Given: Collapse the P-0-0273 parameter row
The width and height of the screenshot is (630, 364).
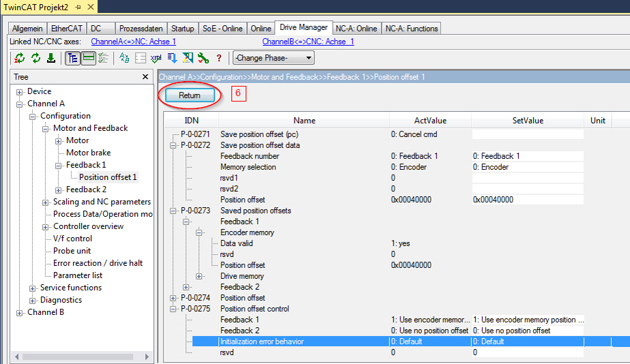Looking at the screenshot, I should pyautogui.click(x=172, y=211).
